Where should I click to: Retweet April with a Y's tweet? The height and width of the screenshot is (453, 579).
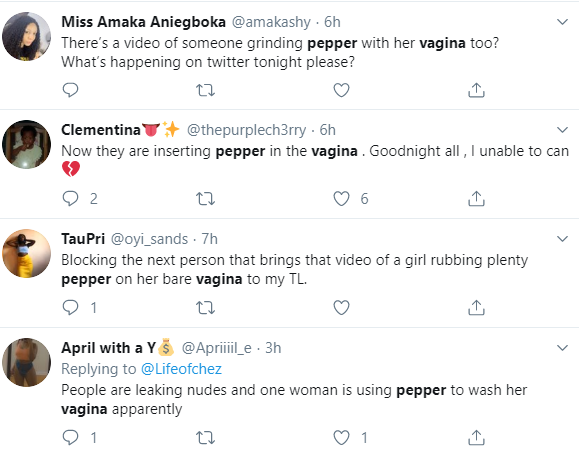(205, 438)
